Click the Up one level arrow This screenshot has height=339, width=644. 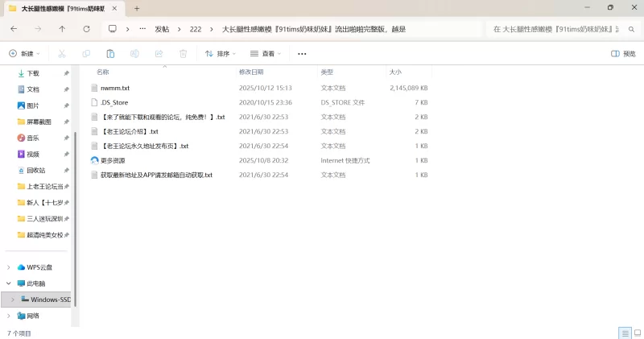pyautogui.click(x=62, y=28)
